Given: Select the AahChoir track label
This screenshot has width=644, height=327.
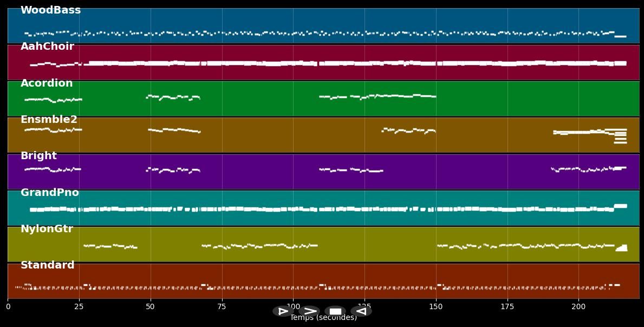Looking at the screenshot, I should tap(47, 47).
